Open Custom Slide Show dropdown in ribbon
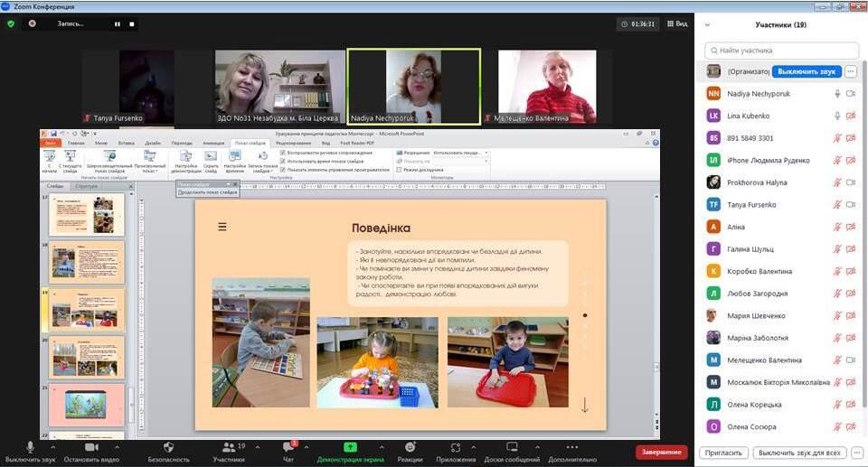The width and height of the screenshot is (868, 467). coord(150,161)
